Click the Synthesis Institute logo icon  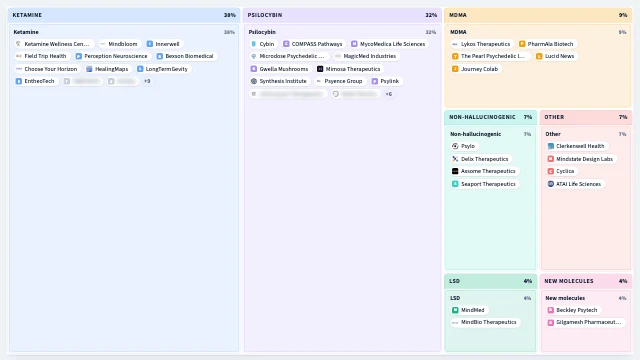(254, 81)
